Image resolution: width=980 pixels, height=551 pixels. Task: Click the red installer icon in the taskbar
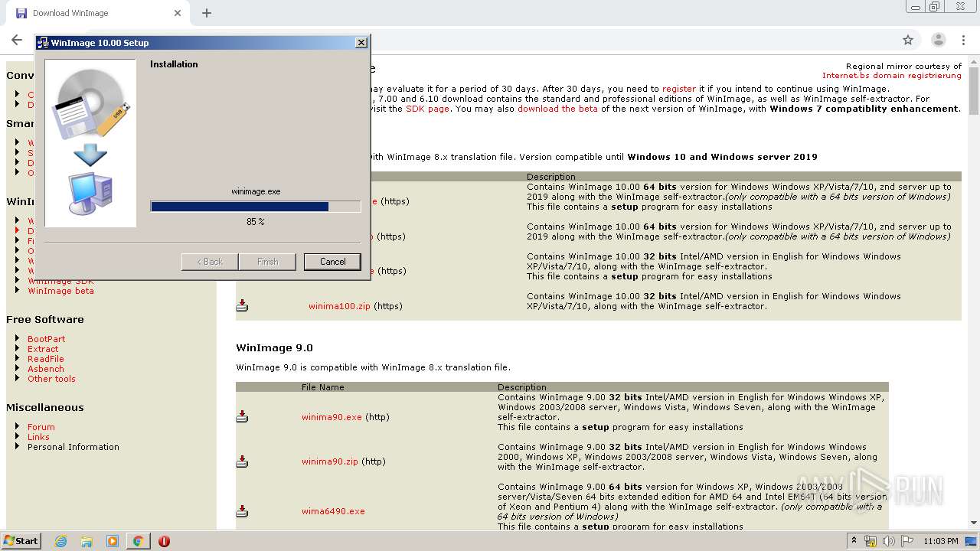click(x=164, y=541)
